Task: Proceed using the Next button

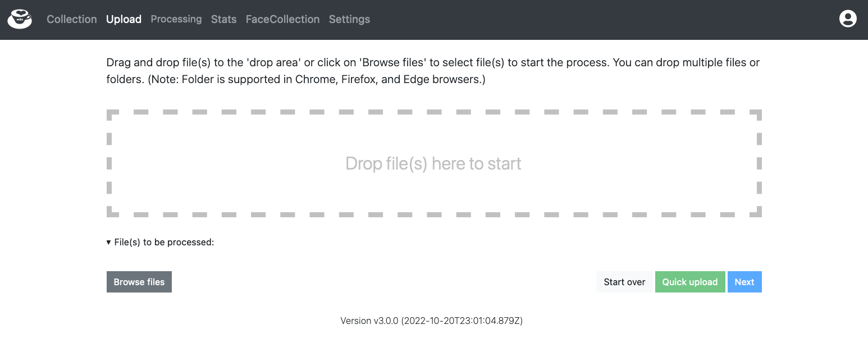Action: 744,281
